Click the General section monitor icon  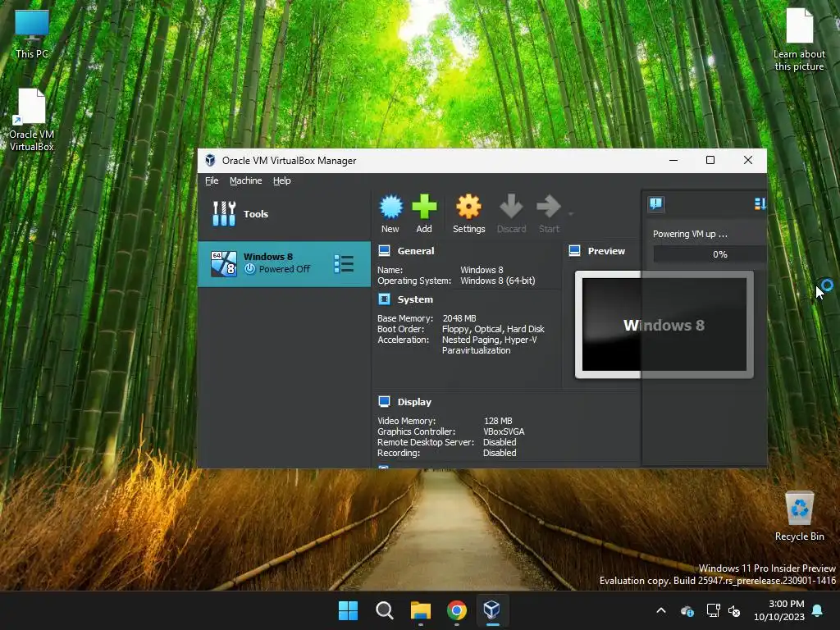pos(384,251)
